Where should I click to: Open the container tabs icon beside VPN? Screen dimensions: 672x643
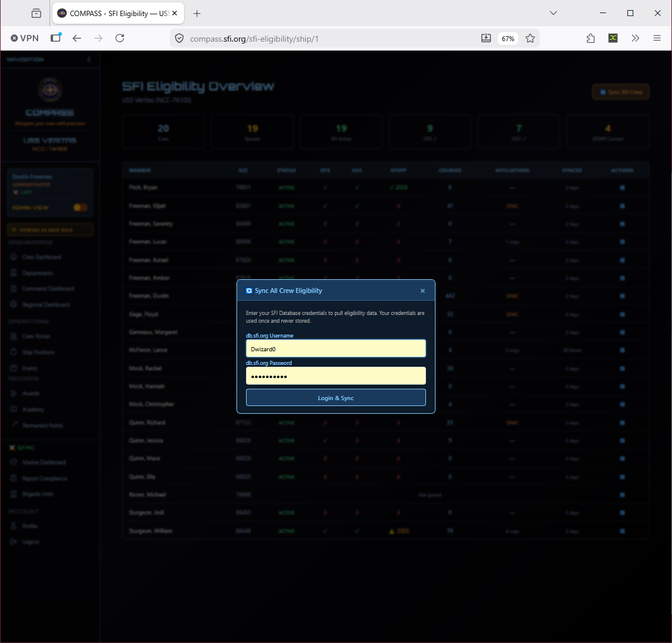coord(56,38)
